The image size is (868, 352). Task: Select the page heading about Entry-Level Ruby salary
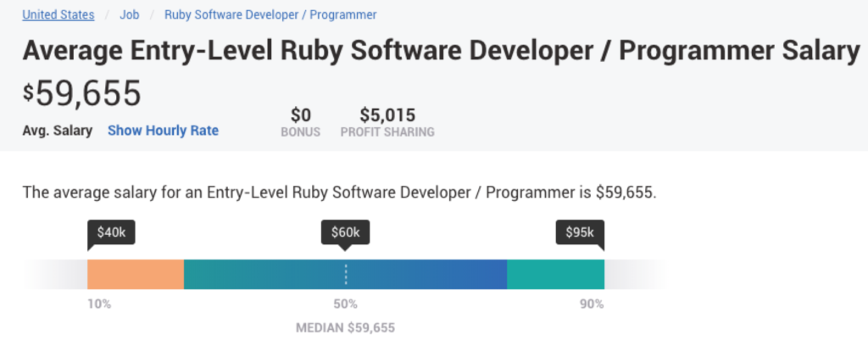pyautogui.click(x=441, y=50)
